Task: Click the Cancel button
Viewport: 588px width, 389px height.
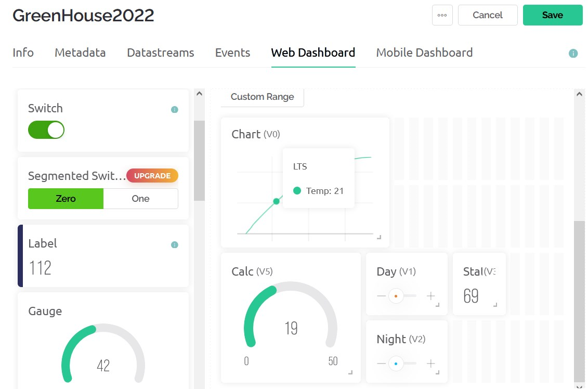Action: coord(488,15)
